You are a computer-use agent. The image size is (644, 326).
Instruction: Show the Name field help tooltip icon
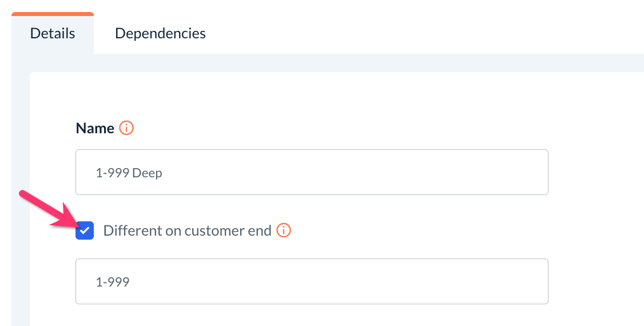(126, 128)
